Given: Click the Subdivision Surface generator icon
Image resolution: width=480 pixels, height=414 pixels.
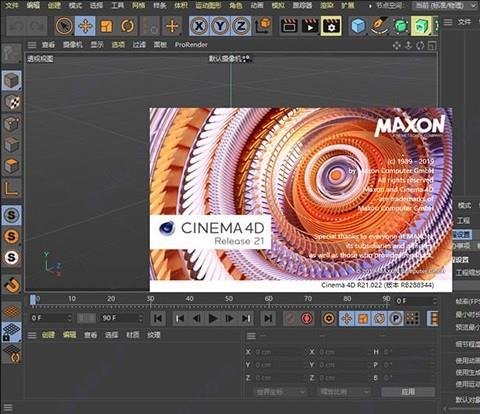Looking at the screenshot, I should point(401,26).
